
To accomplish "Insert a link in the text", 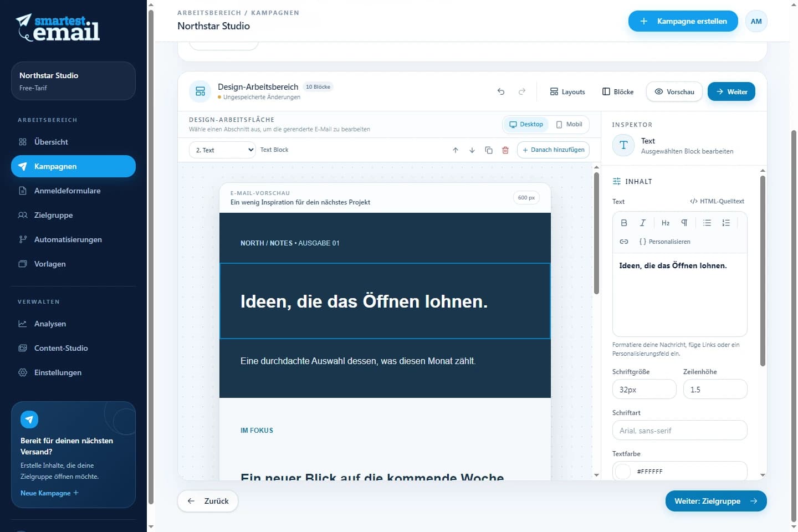I will tap(624, 242).
